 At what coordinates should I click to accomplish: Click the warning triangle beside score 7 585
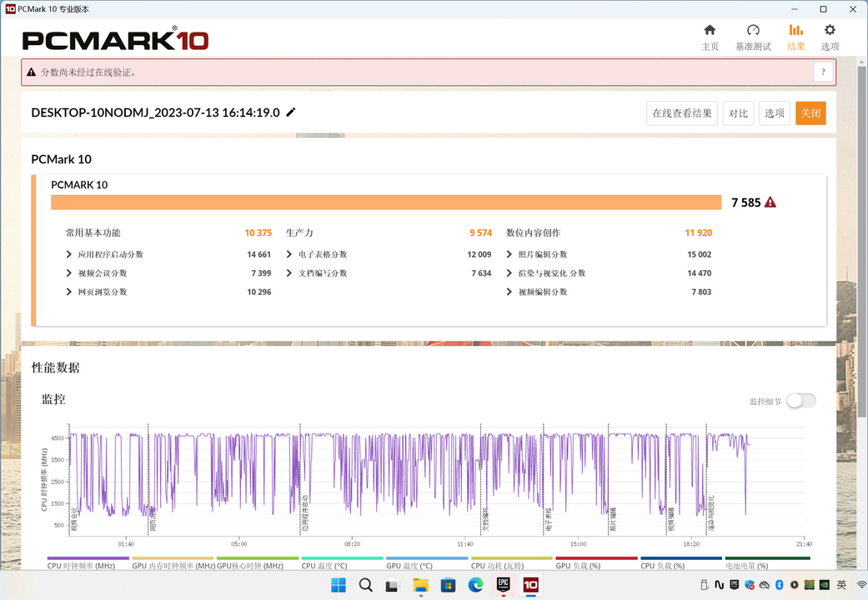point(770,202)
